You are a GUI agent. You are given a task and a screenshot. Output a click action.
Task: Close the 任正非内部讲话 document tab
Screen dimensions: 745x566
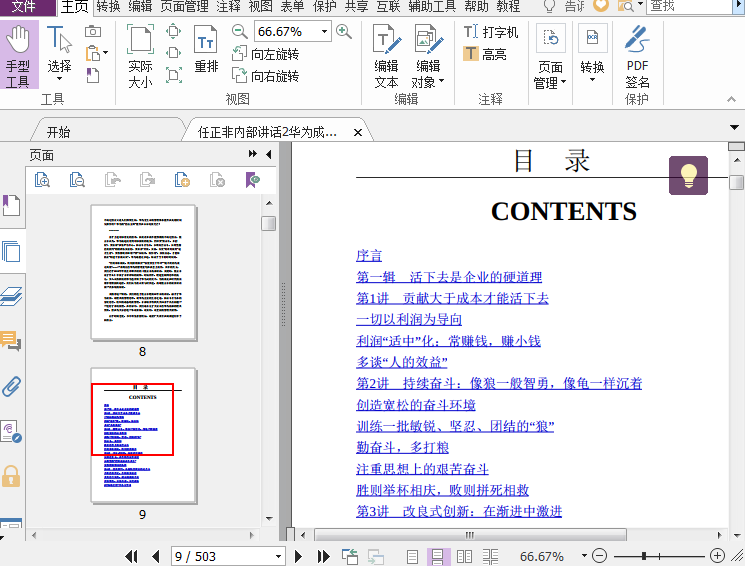click(358, 132)
